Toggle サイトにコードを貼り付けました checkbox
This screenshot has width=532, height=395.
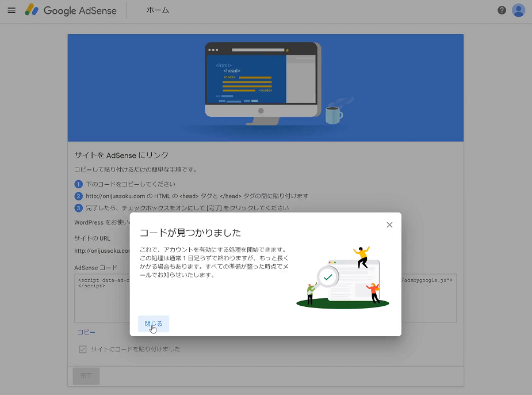coord(82,349)
